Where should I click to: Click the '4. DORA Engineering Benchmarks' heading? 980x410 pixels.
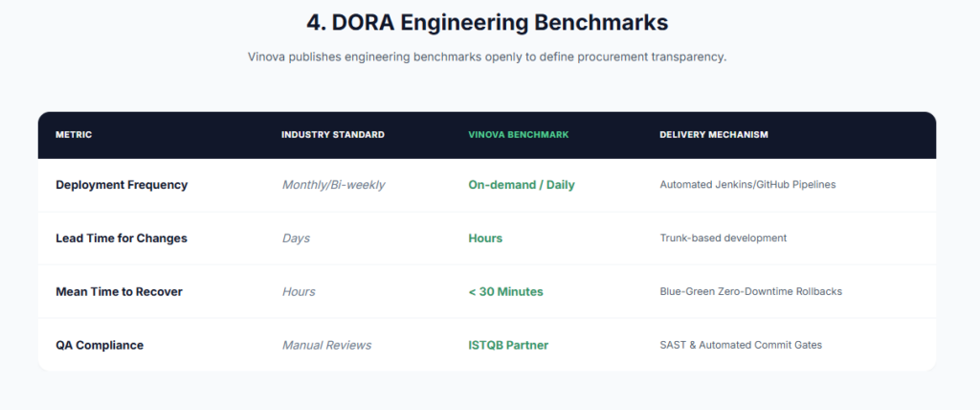point(487,23)
